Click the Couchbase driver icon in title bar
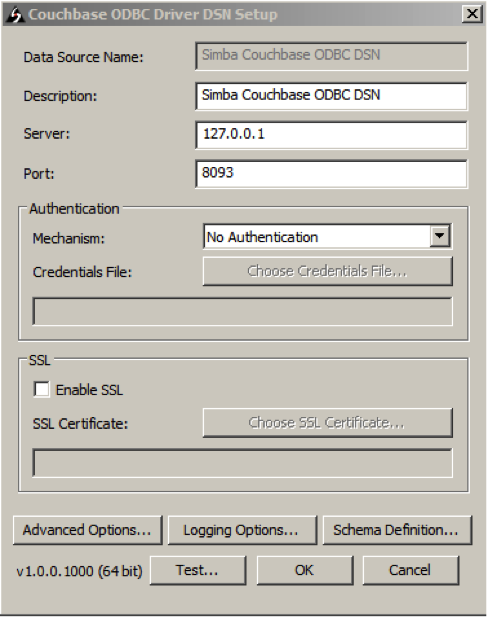The width and height of the screenshot is (487, 617). pos(15,15)
